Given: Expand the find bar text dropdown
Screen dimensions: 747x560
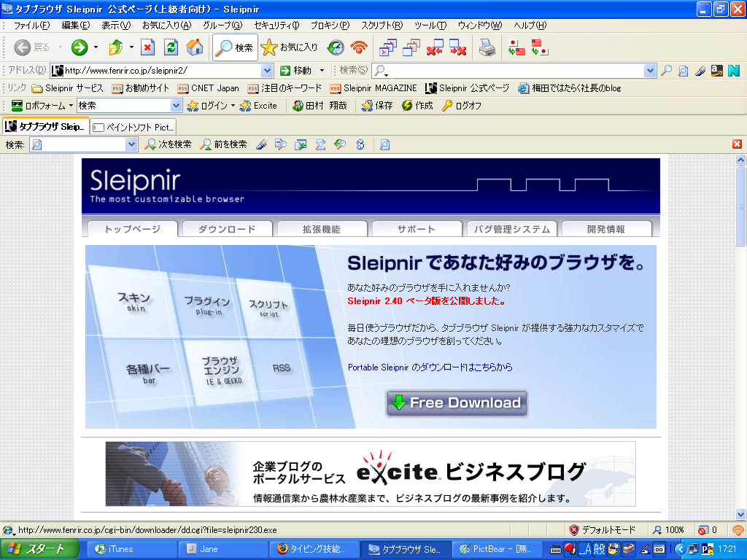Looking at the screenshot, I should point(131,144).
